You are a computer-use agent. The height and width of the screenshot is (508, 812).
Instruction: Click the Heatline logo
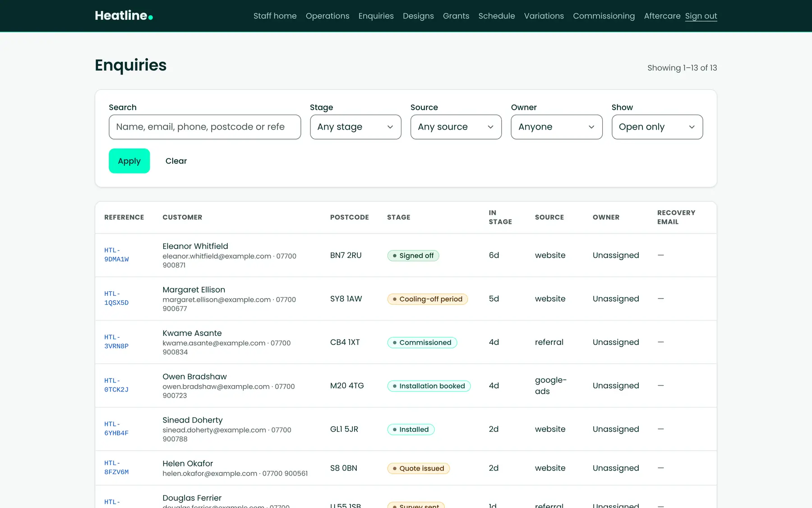coord(124,16)
